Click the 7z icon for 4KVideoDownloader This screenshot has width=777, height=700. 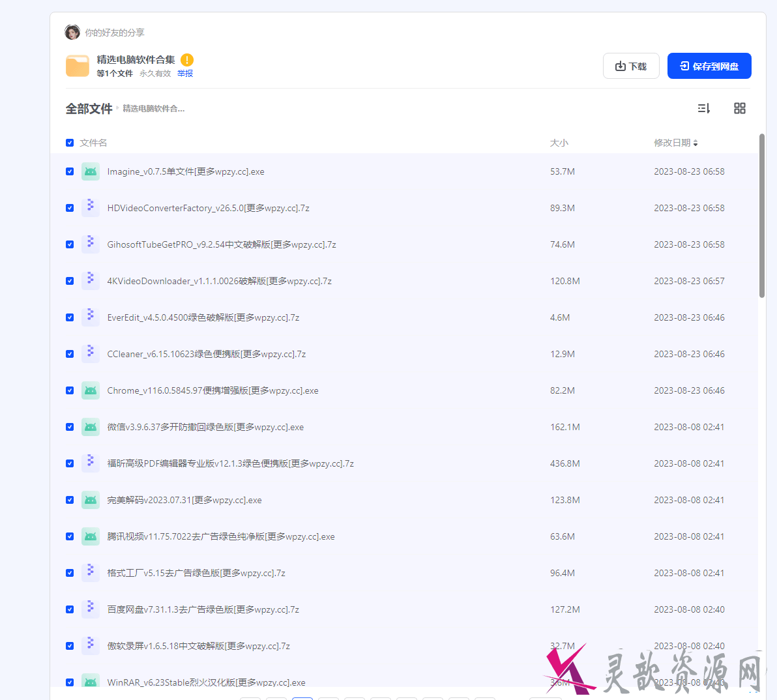pos(90,281)
